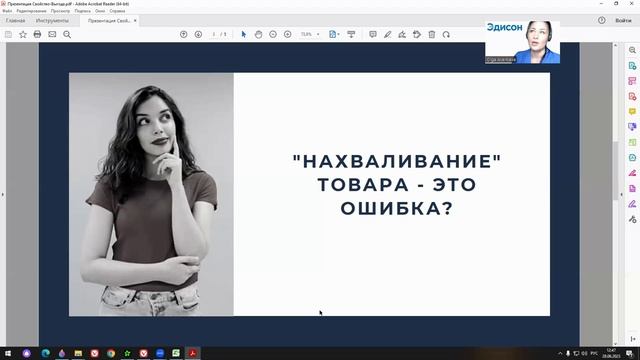
Task: Switch to the Главная tab
Action: click(x=16, y=20)
